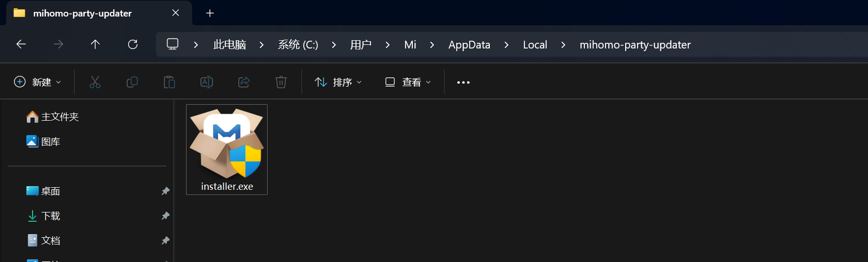Select 此电脑 in the breadcrumb
Image resolution: width=868 pixels, height=262 pixels.
coord(229,45)
